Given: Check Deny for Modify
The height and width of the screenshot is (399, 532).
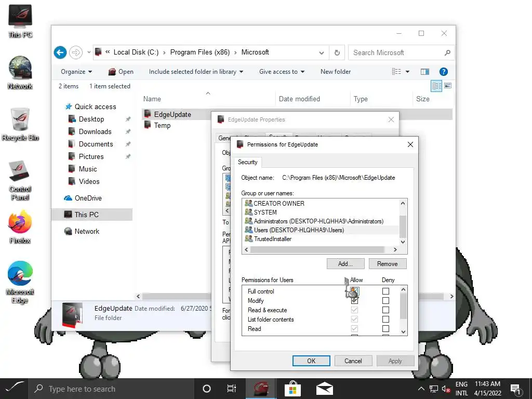Looking at the screenshot, I should (385, 301).
